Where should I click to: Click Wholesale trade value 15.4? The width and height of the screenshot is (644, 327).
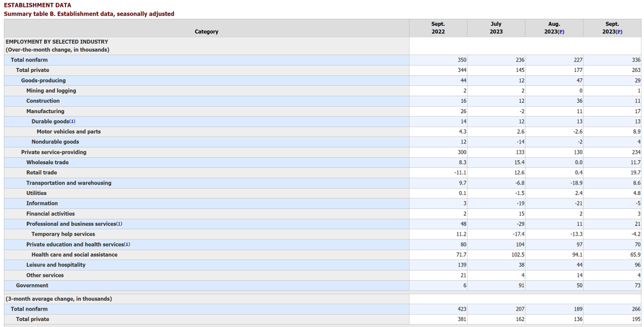519,162
